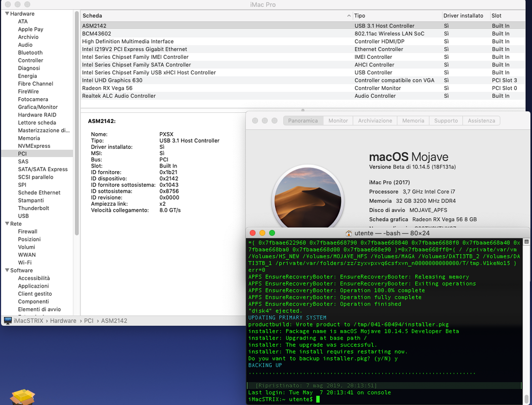Select Realtek ALC Audio Controller row
The image size is (532, 405).
[x=303, y=96]
